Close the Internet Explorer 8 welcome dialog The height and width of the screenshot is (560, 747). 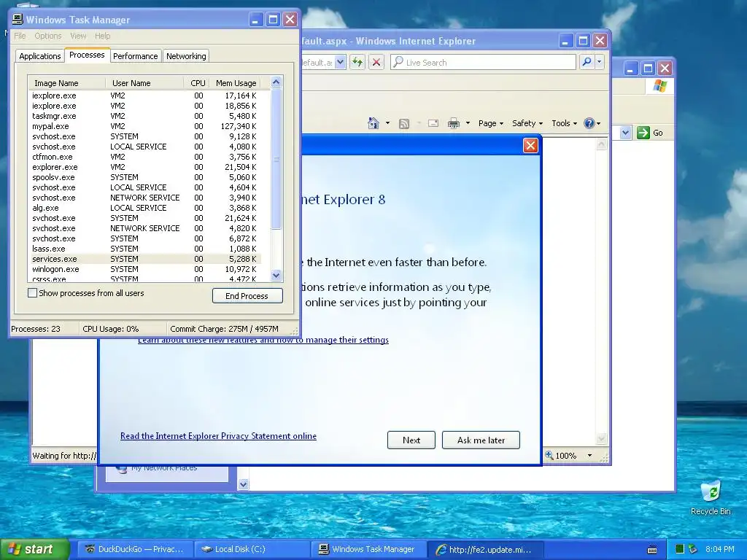pos(530,145)
